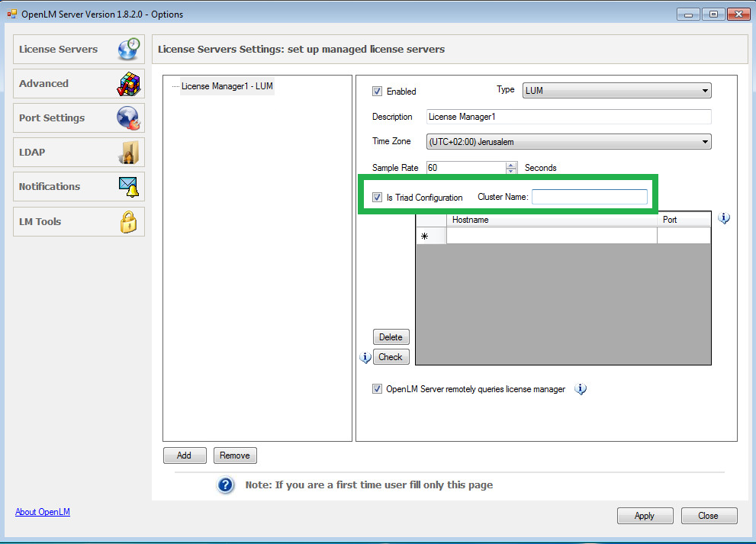The image size is (756, 544).
Task: Click the empty Port cell in new row
Action: [684, 236]
